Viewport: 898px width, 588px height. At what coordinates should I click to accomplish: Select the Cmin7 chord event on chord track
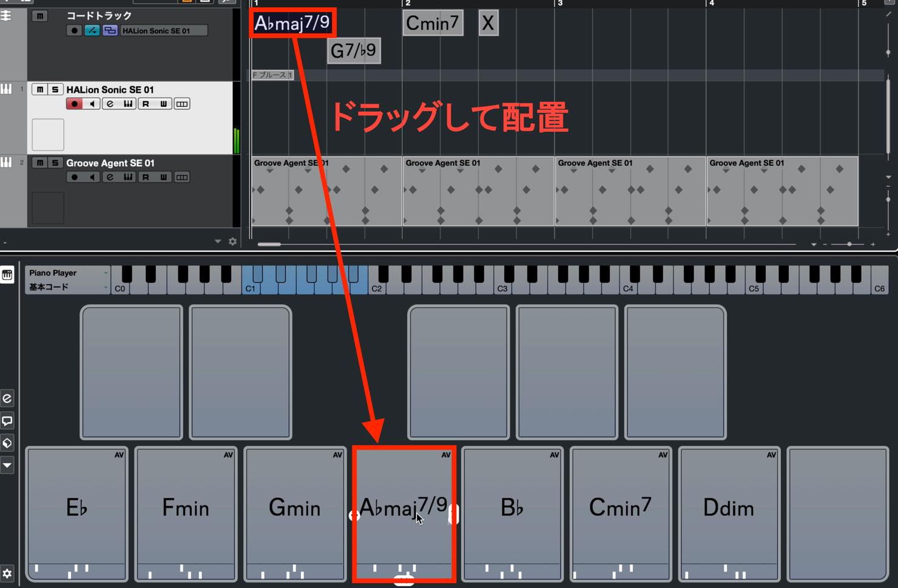coord(433,23)
